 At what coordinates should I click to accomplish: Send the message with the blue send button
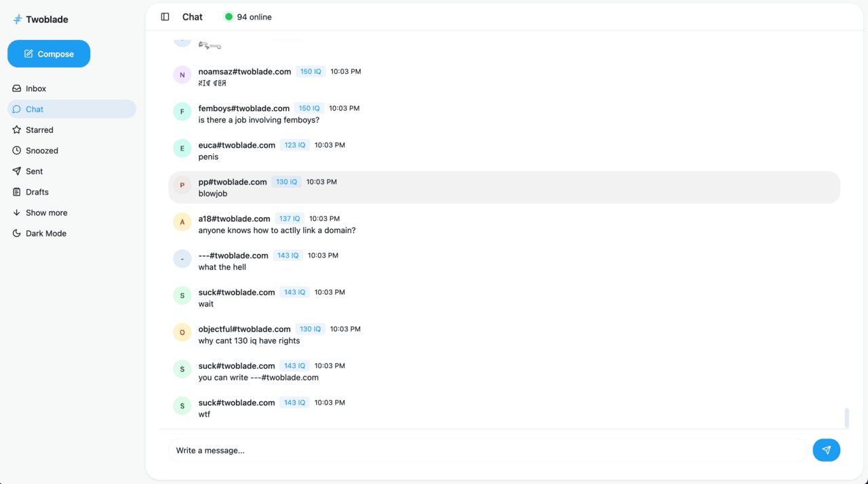click(x=826, y=450)
